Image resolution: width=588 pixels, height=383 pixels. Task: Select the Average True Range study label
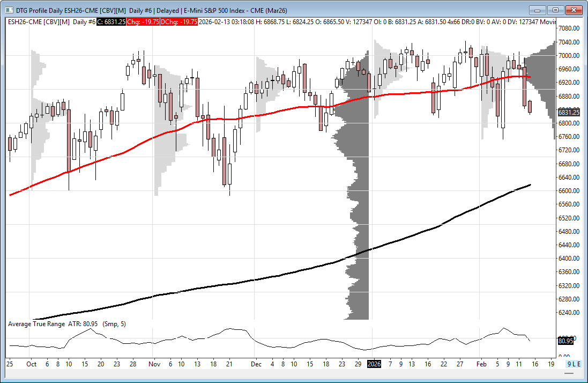point(36,324)
